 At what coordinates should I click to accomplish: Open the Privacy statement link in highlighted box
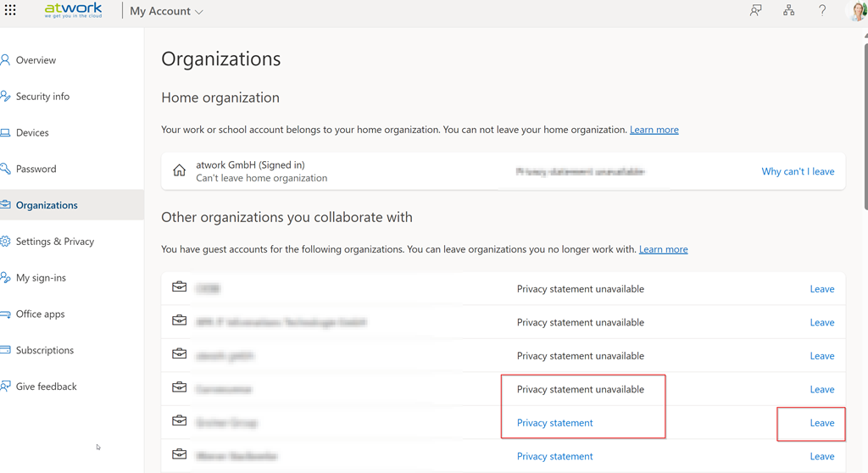[x=554, y=423]
